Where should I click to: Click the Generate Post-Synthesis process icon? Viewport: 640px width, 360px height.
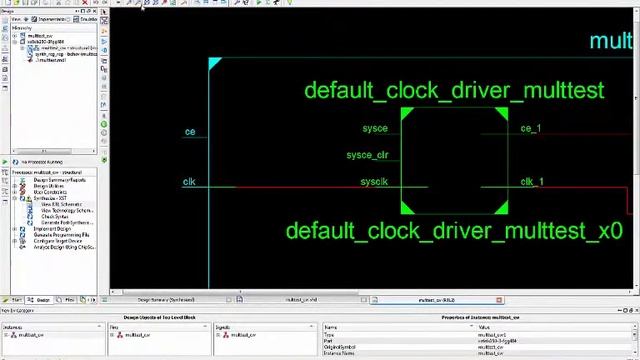[30, 223]
